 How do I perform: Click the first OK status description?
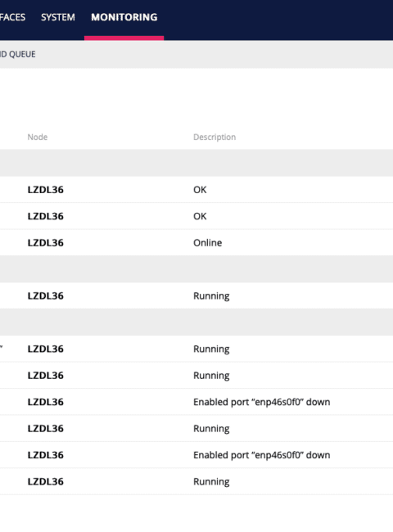coord(200,190)
